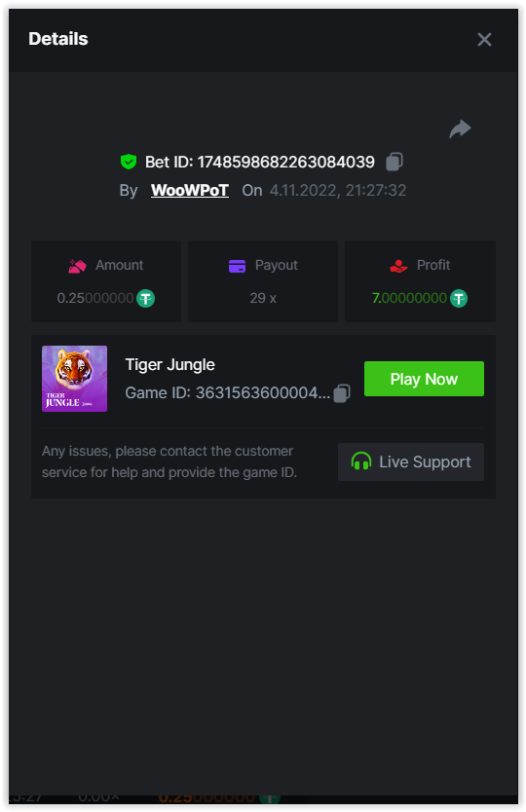Click the green profit amount 7.00000000
The image size is (526, 812).
(409, 298)
